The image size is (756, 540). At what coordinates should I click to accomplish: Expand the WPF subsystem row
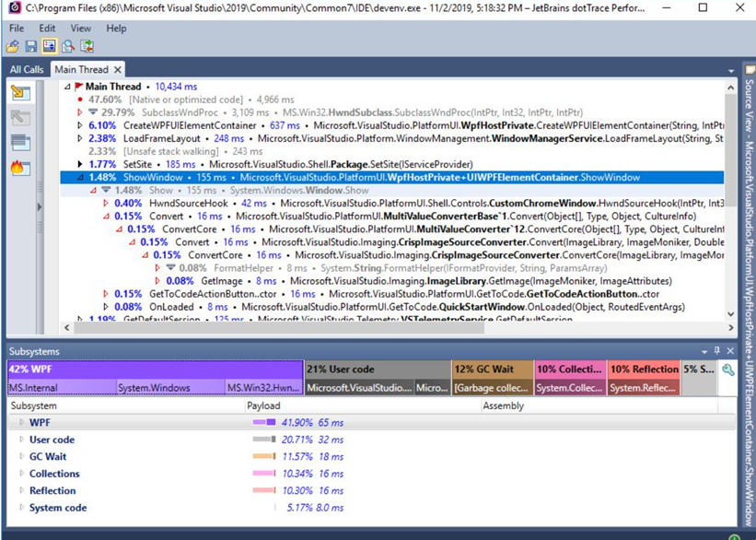click(21, 422)
